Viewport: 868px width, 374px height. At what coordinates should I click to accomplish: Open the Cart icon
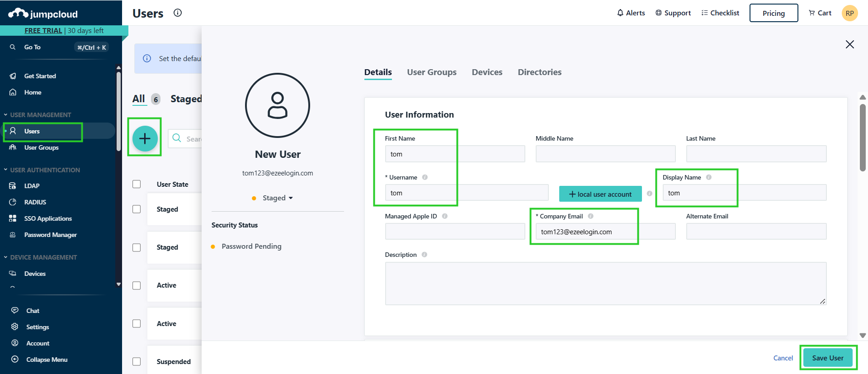[x=812, y=13]
